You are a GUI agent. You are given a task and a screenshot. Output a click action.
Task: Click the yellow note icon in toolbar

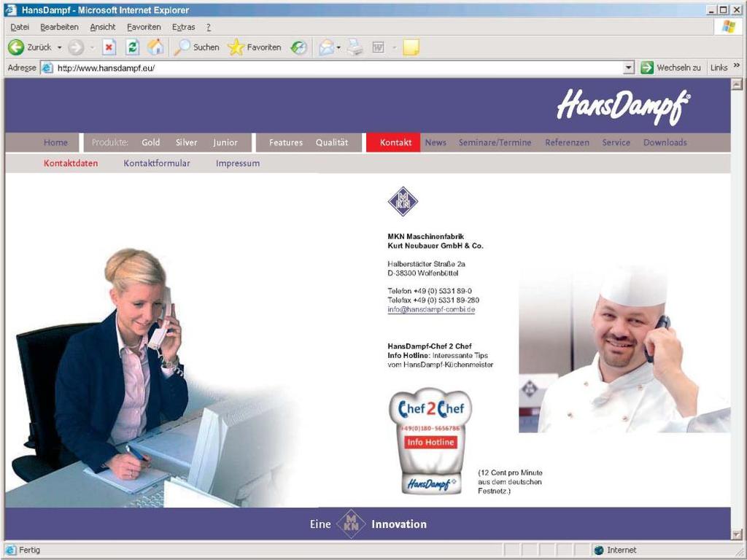tap(411, 47)
